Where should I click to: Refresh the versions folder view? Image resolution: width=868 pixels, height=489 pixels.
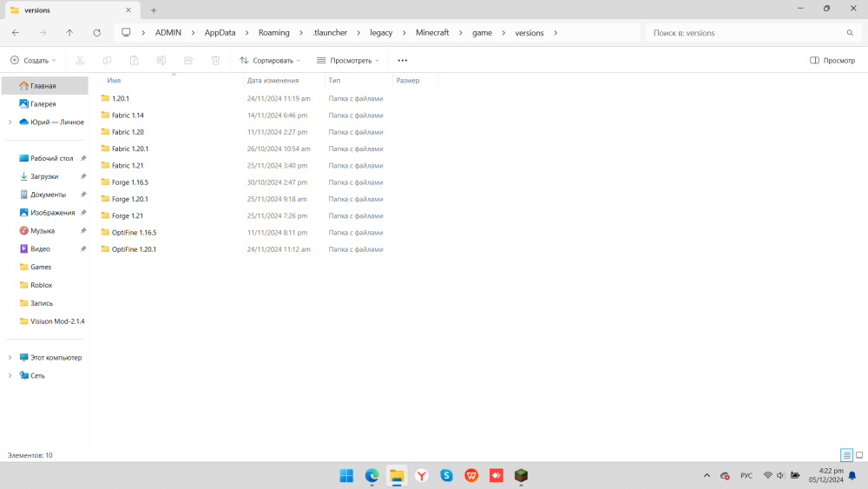click(x=97, y=33)
